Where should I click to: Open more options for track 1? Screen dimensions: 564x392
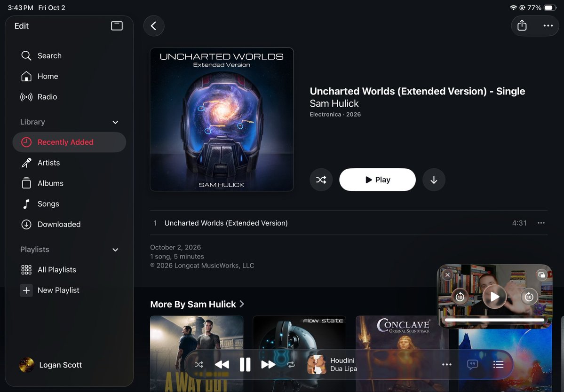(x=541, y=223)
